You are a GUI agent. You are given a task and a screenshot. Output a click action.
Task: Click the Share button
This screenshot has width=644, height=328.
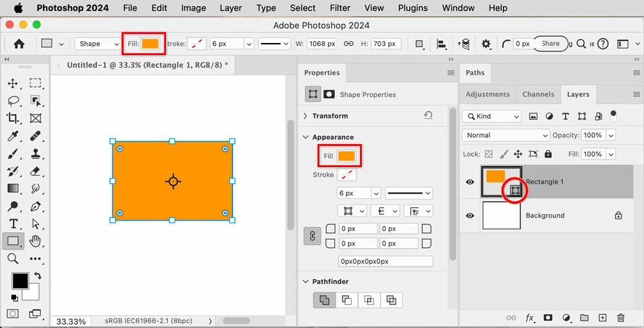551,44
